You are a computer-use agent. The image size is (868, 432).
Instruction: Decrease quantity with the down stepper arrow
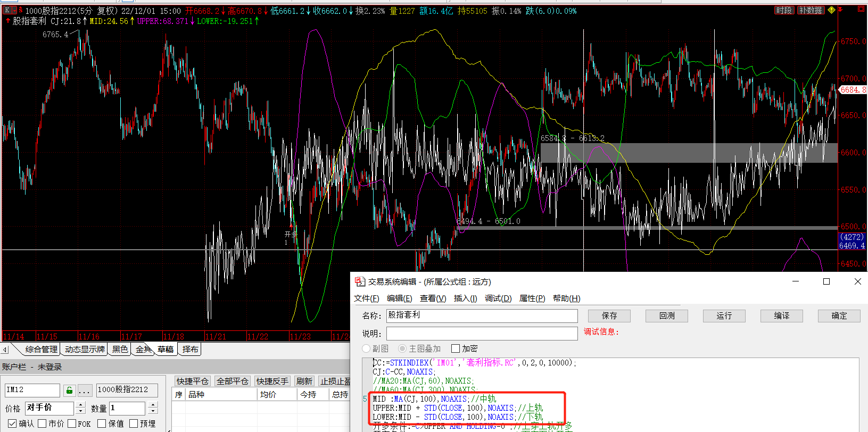coord(153,412)
